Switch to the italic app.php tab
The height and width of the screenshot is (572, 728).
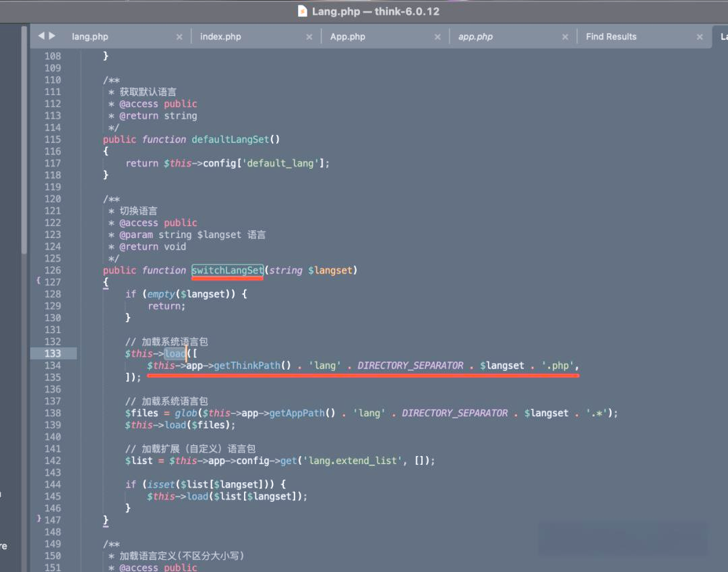pyautogui.click(x=475, y=36)
